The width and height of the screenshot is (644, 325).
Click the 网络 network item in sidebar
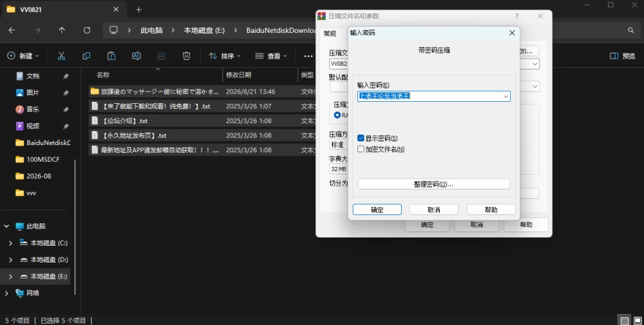click(x=33, y=293)
